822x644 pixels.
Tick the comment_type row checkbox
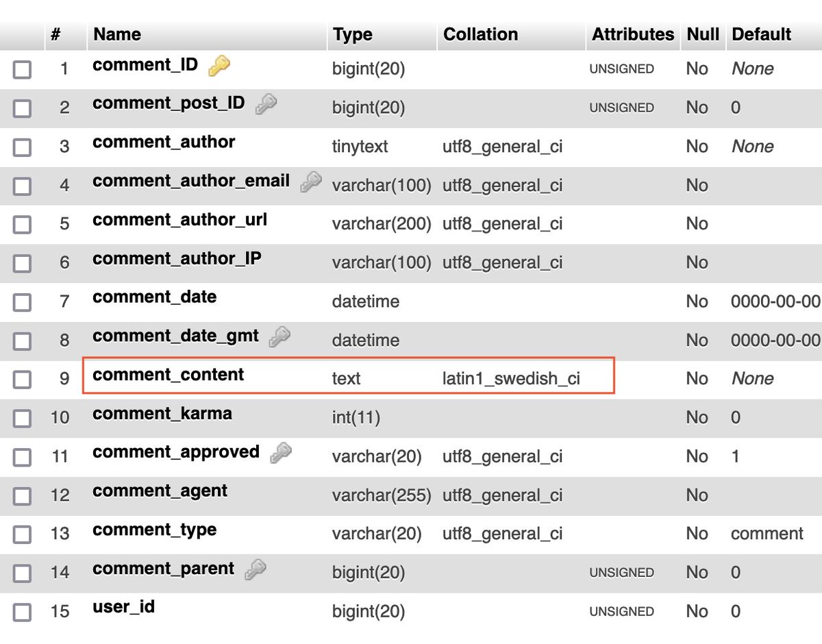coord(23,534)
